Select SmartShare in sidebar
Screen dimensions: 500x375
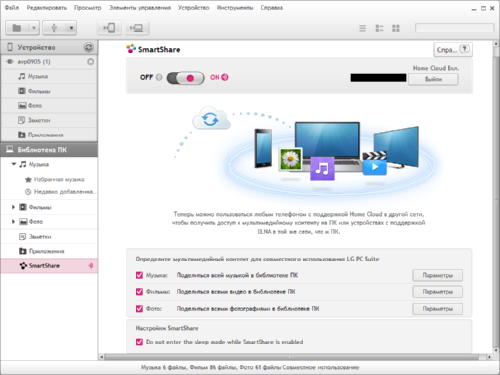click(x=49, y=266)
